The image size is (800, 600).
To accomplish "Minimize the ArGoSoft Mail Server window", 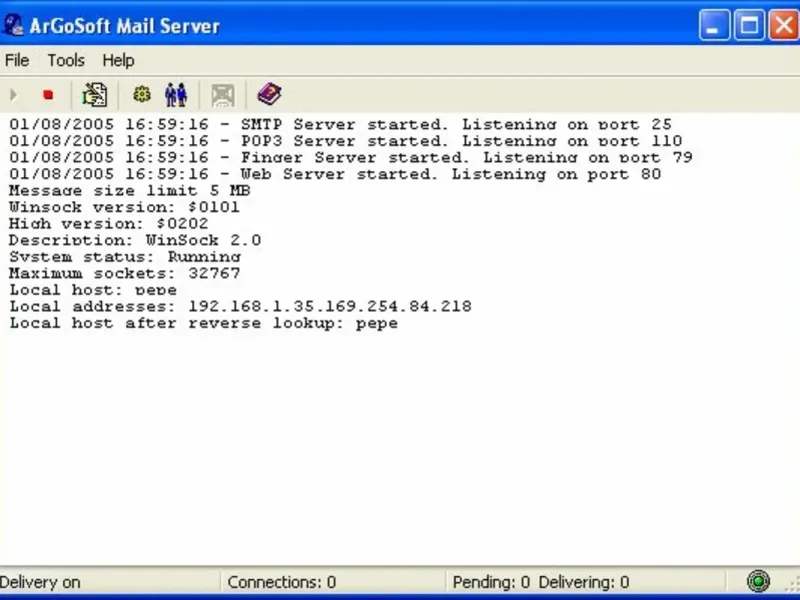I will [x=714, y=25].
